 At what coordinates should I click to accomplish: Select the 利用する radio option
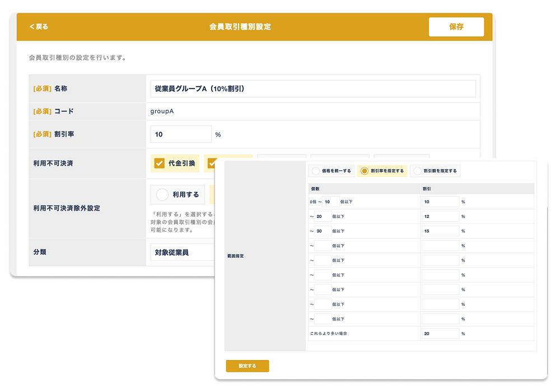click(162, 194)
